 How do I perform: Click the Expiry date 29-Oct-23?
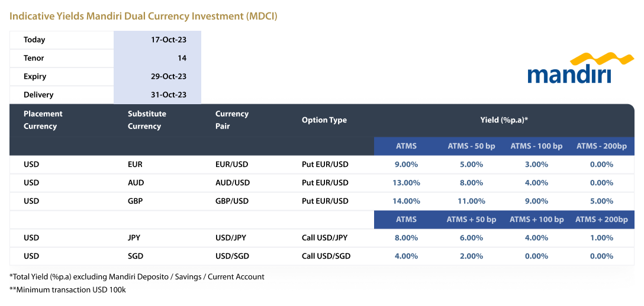(169, 76)
